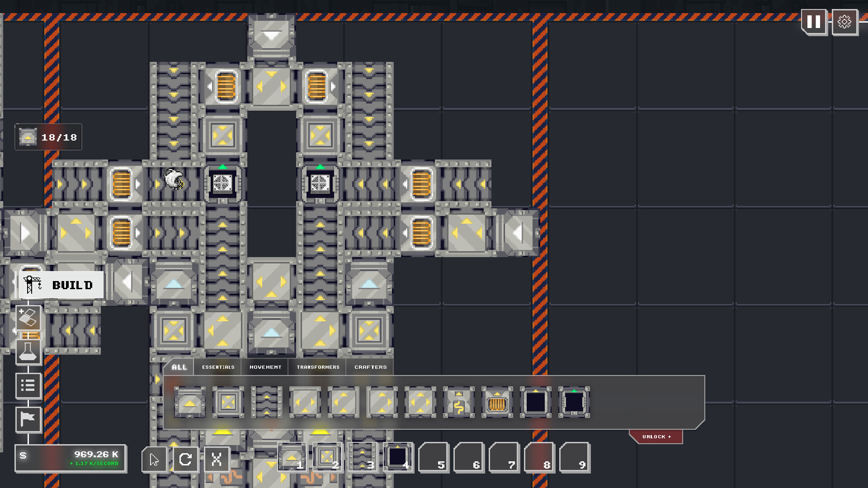Image resolution: width=868 pixels, height=488 pixels.
Task: Open the tile placement icon above the flask
Action: (28, 318)
